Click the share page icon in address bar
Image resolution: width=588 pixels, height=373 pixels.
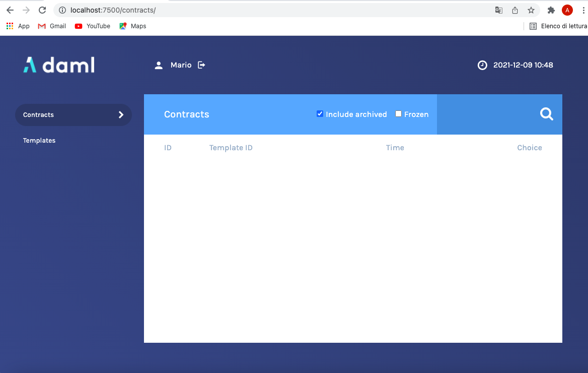pos(515,10)
